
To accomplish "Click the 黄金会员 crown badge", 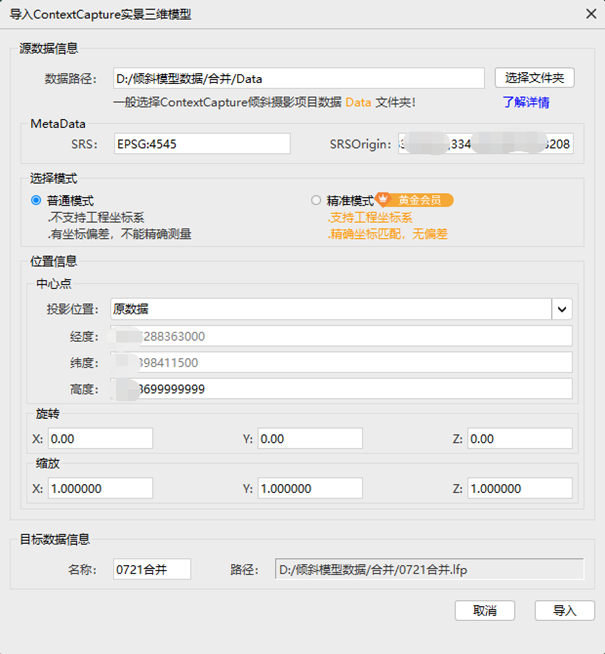I will 414,200.
